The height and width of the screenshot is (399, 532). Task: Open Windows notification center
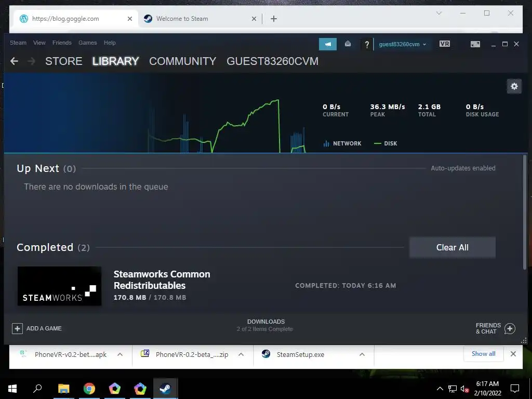tap(515, 389)
